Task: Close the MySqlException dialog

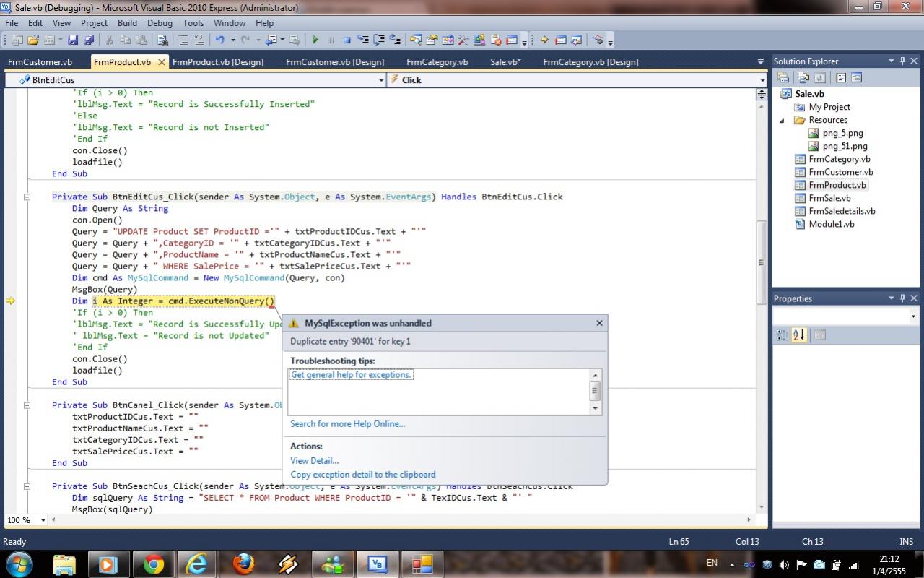Action: [599, 323]
